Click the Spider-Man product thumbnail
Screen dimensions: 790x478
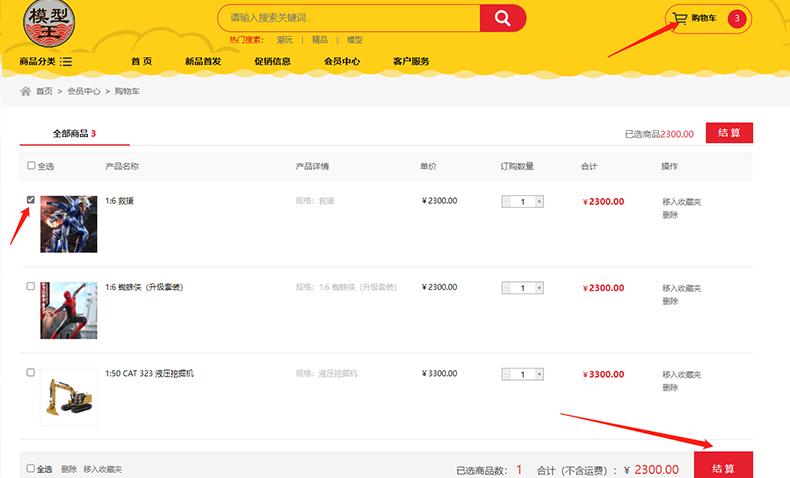pyautogui.click(x=69, y=310)
